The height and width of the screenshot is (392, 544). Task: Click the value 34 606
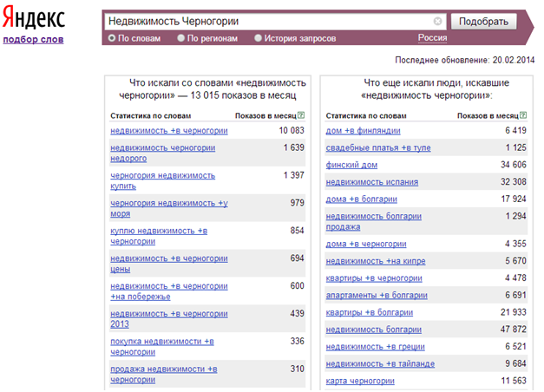click(x=514, y=165)
